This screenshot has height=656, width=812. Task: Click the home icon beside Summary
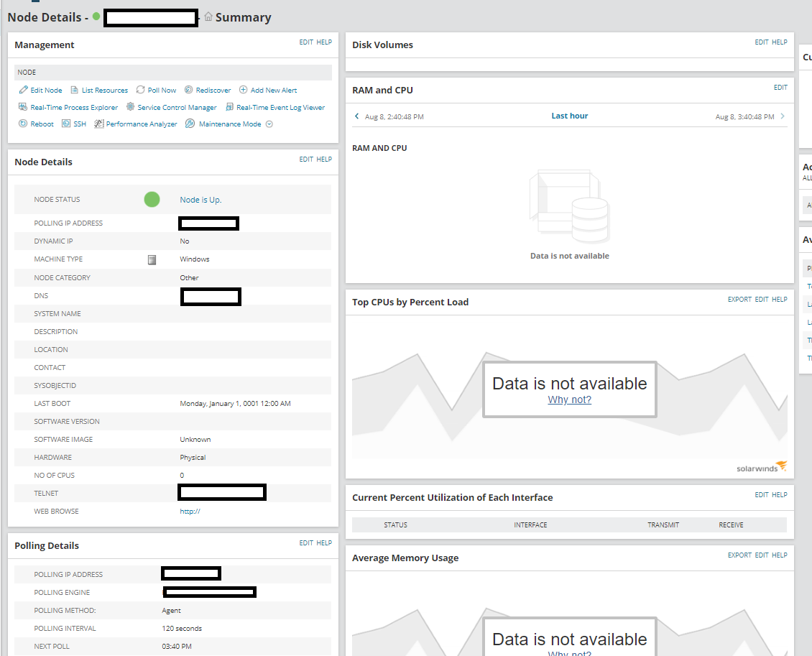click(208, 17)
